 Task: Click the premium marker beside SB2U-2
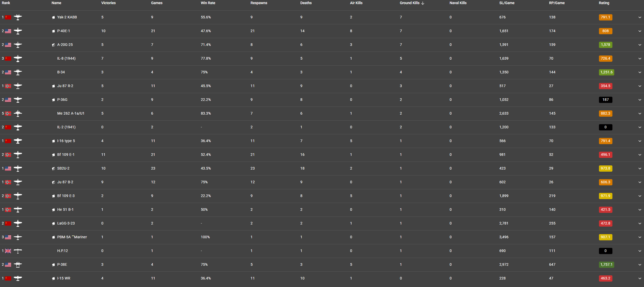pos(53,169)
